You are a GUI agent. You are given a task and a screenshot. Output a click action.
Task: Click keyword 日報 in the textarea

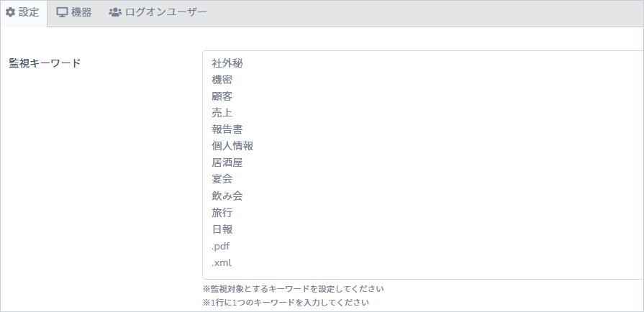pyautogui.click(x=222, y=229)
